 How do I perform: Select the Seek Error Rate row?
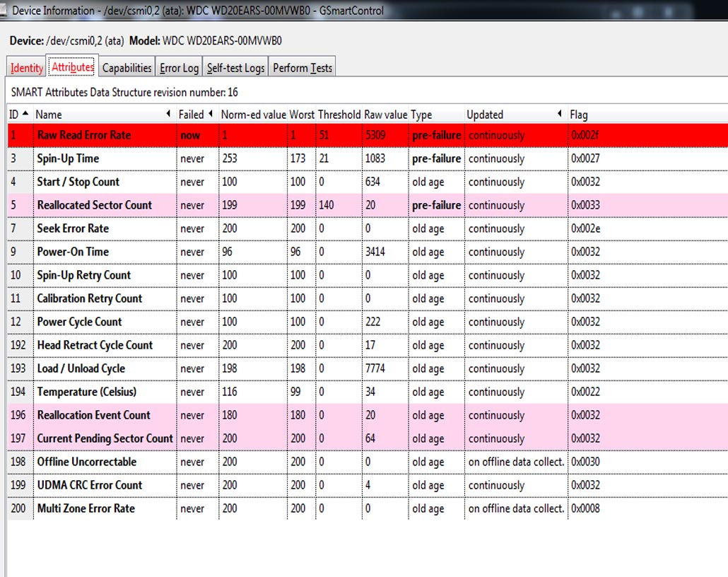tap(368, 228)
